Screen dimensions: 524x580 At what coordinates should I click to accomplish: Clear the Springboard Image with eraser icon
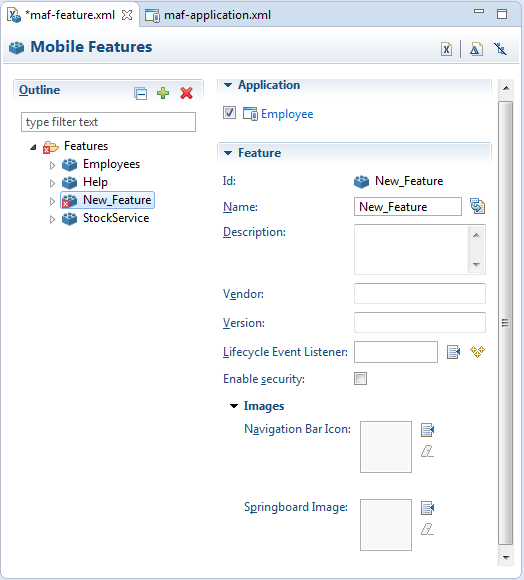point(427,529)
